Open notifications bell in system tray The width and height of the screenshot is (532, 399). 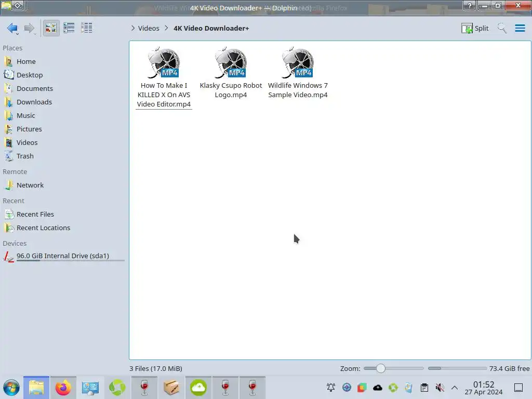pyautogui.click(x=331, y=388)
